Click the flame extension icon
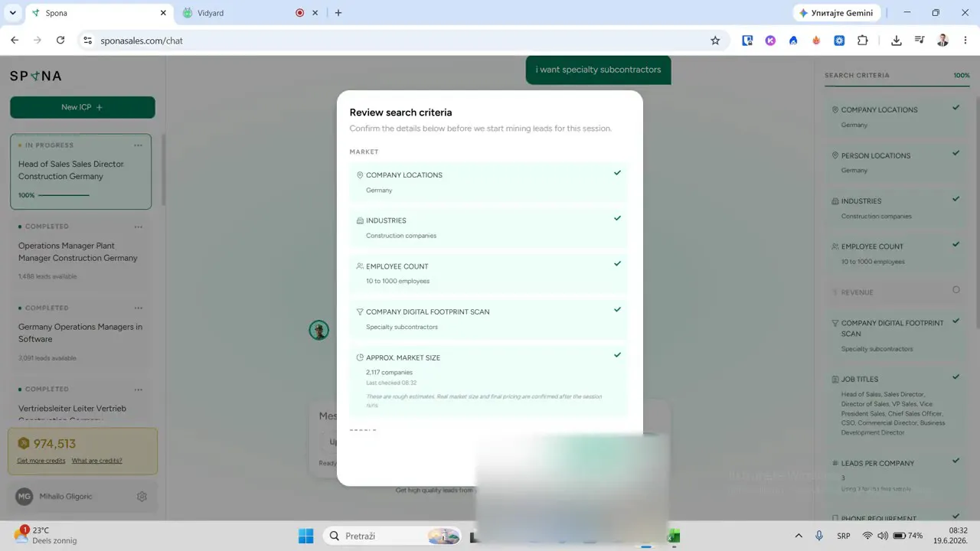Image resolution: width=980 pixels, height=551 pixels. pyautogui.click(x=816, y=41)
